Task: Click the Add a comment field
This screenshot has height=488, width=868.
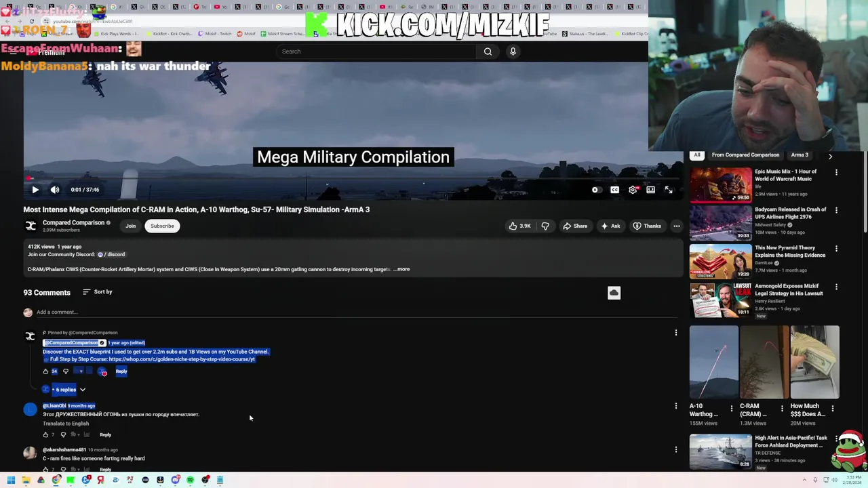Action: (x=356, y=312)
